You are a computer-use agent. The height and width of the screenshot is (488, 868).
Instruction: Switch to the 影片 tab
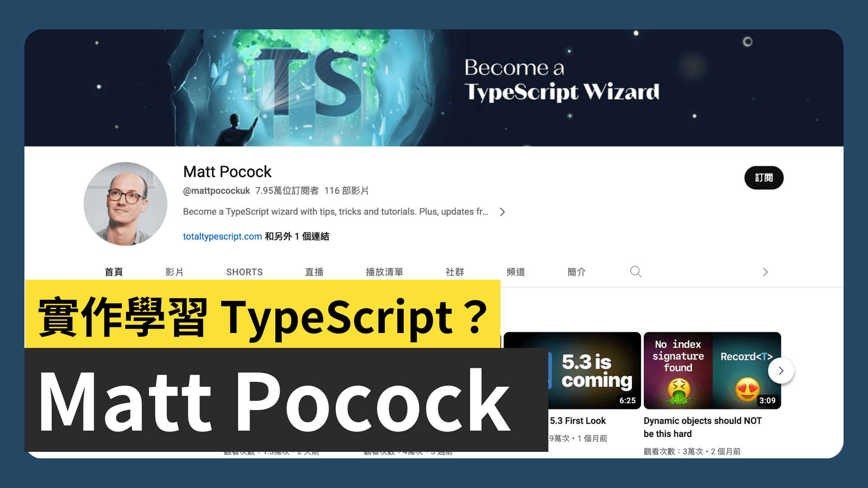click(x=174, y=272)
